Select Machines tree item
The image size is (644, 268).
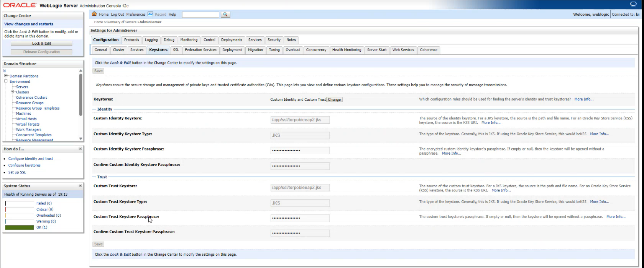point(24,114)
